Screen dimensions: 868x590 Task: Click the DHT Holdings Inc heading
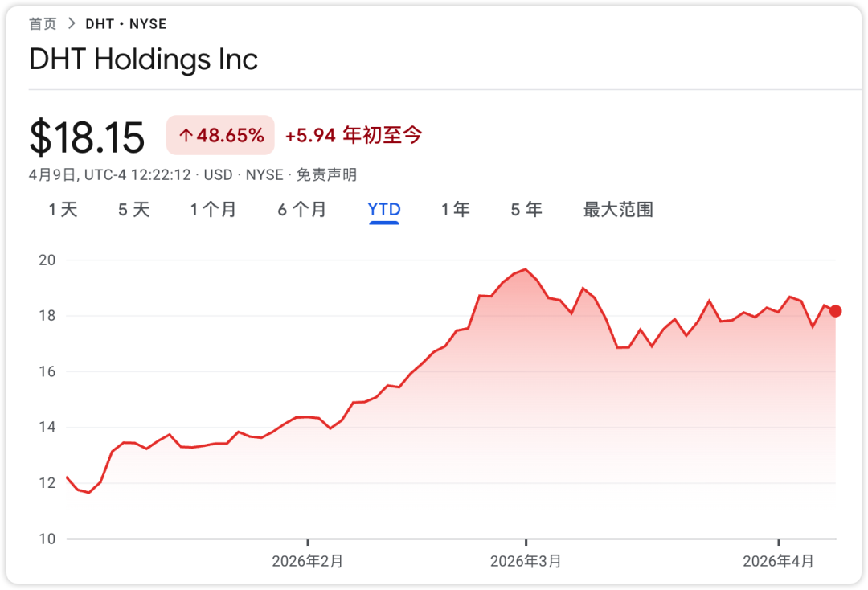click(x=143, y=59)
